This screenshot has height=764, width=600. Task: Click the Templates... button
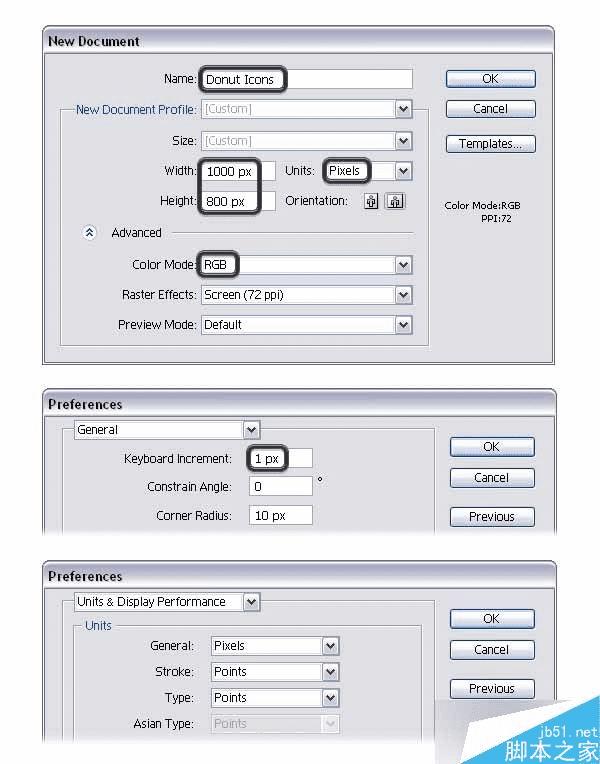tap(491, 144)
